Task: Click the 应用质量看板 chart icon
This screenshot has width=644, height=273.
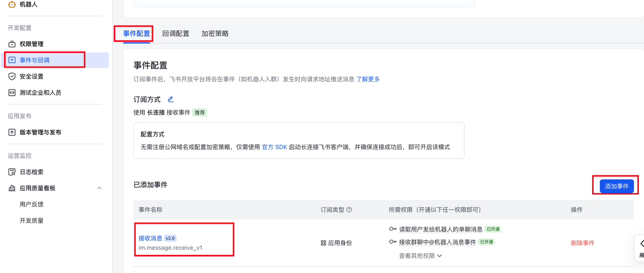Action: click(12, 188)
